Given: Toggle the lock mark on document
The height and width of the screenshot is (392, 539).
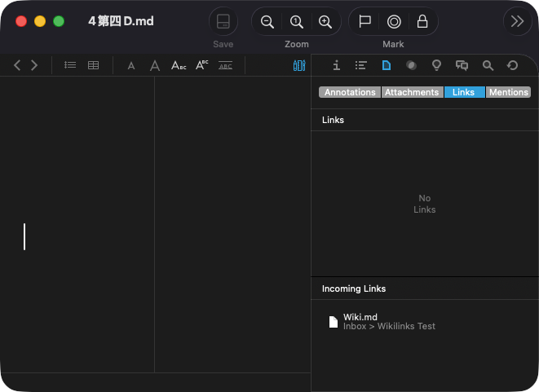Looking at the screenshot, I should (422, 22).
